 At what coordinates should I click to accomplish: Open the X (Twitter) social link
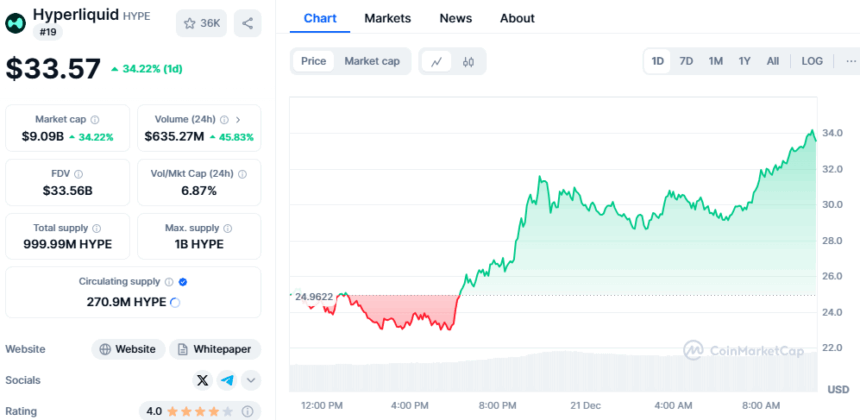click(203, 380)
